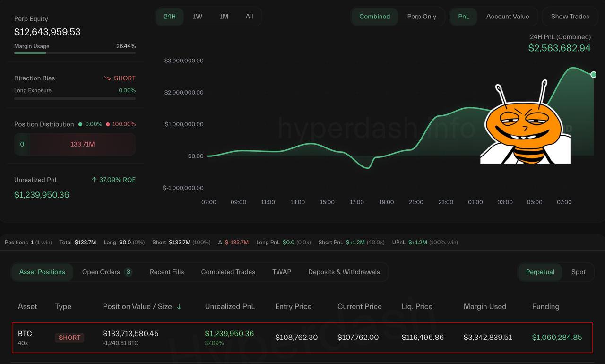Viewport: 605px width, 364px height.
Task: Open the Completed Trades tab
Action: click(x=228, y=272)
